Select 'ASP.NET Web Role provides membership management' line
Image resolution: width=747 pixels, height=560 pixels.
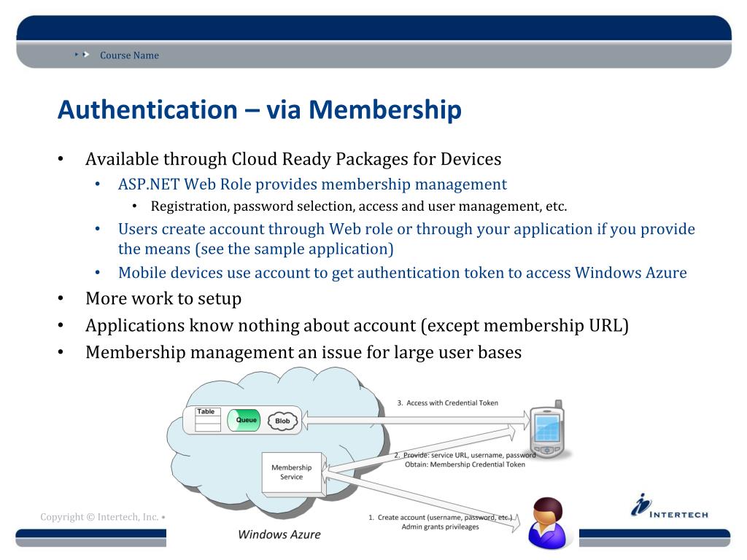click(x=312, y=184)
